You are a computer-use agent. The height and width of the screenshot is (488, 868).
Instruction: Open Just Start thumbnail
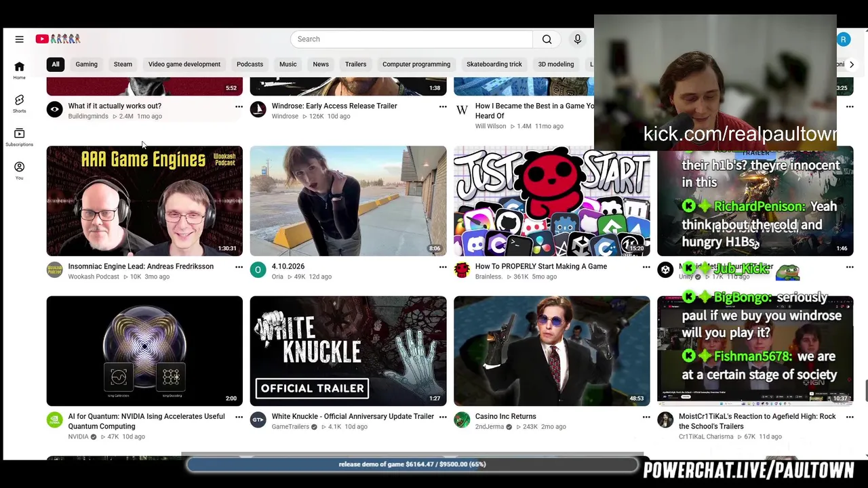pos(552,201)
